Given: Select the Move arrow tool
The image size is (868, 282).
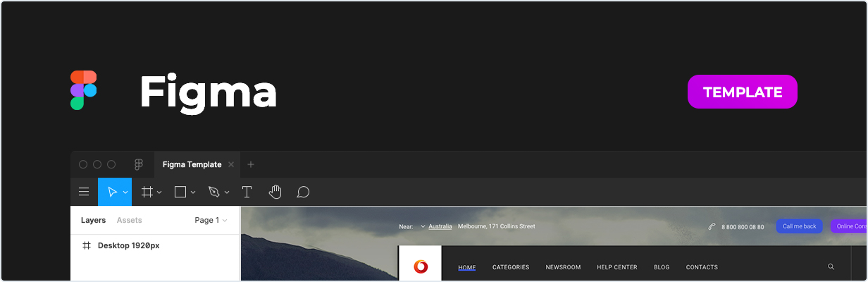Looking at the screenshot, I should [x=113, y=192].
